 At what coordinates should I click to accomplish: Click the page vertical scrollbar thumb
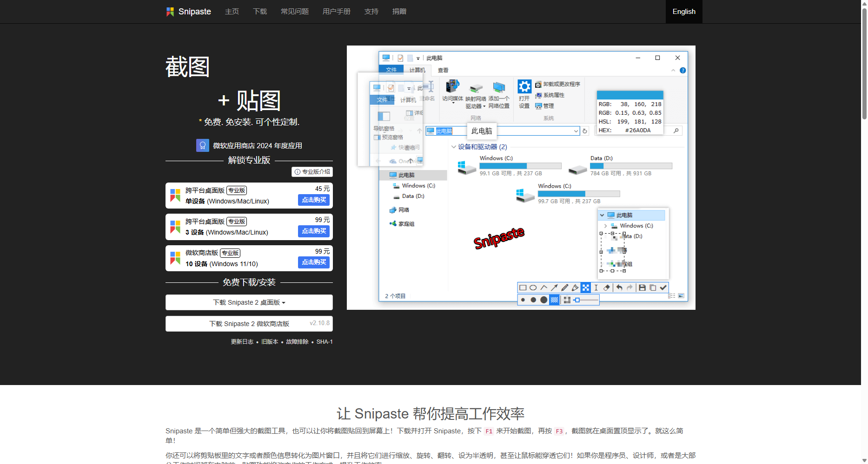coord(864,63)
